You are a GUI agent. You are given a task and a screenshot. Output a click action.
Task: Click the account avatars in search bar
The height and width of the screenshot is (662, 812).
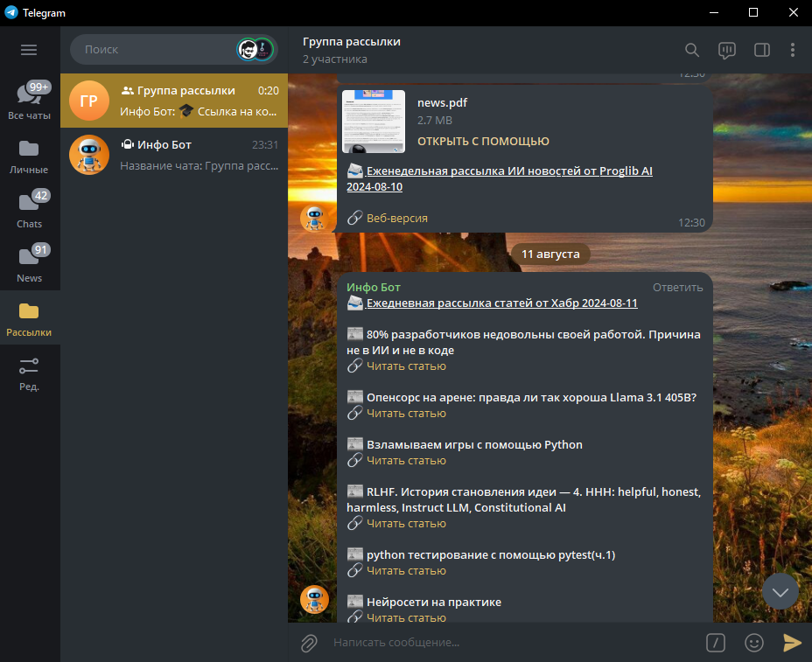click(x=255, y=50)
